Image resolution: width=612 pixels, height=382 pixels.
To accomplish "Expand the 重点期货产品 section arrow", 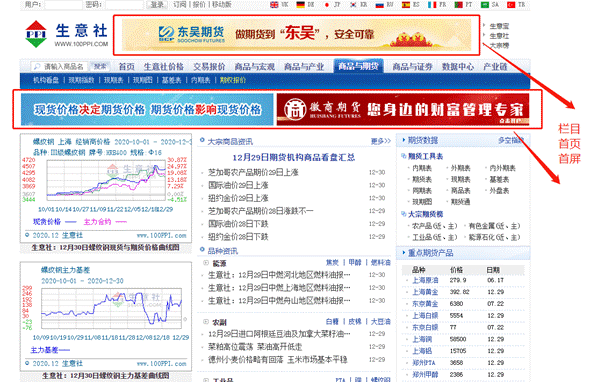I will (x=404, y=253).
